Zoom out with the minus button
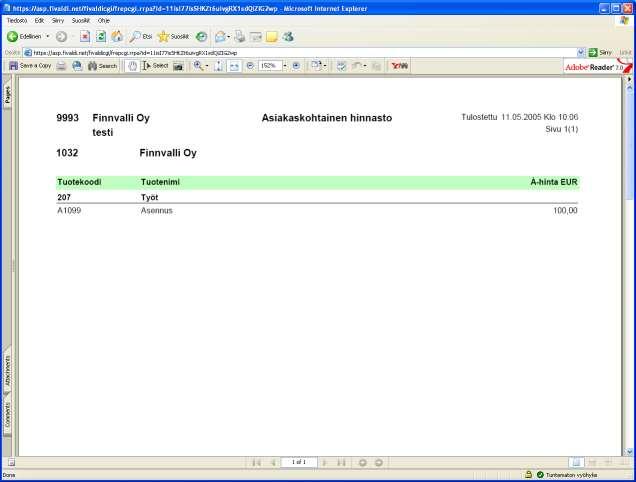The height and width of the screenshot is (482, 636). (250, 66)
